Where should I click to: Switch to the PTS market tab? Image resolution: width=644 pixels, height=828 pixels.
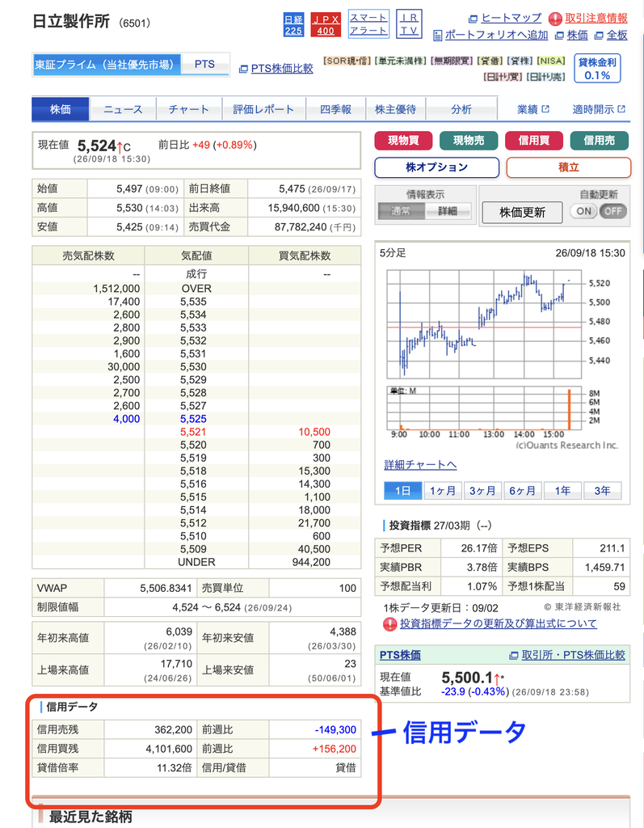(x=204, y=65)
